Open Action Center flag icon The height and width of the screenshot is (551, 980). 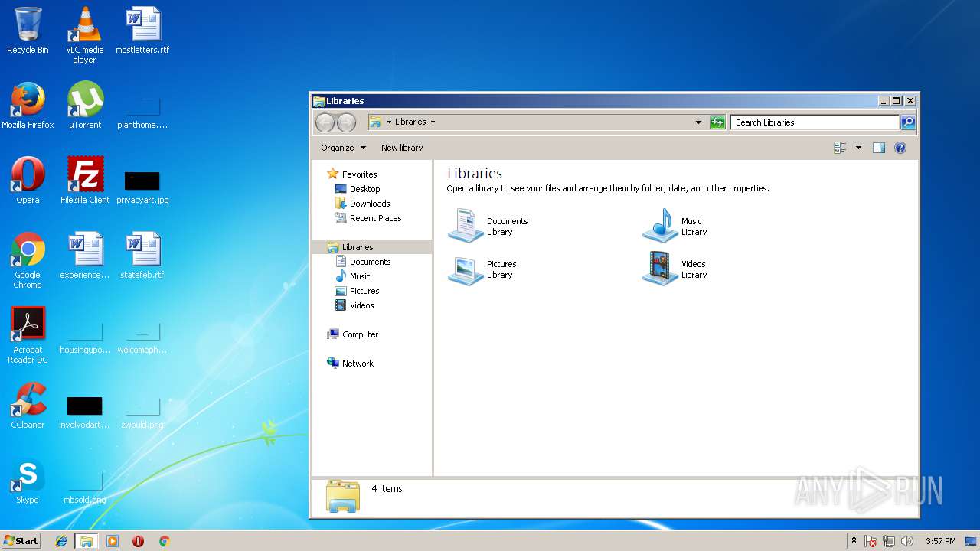pyautogui.click(x=871, y=541)
